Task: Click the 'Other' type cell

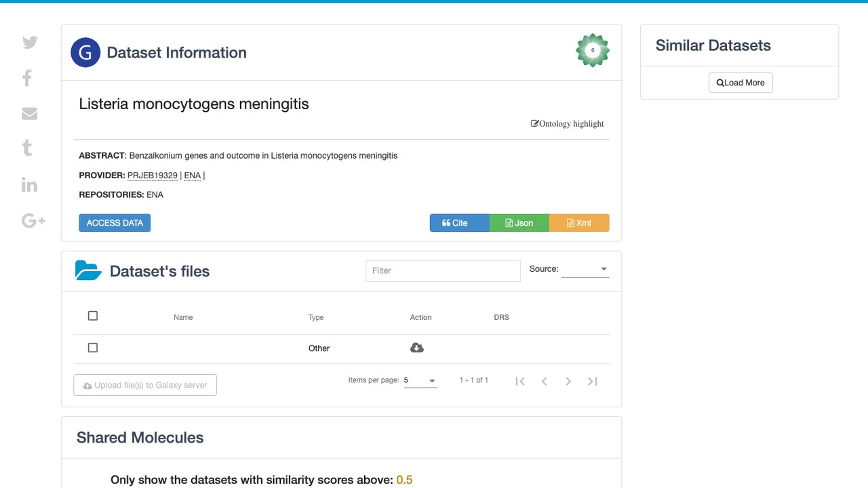Action: click(319, 348)
